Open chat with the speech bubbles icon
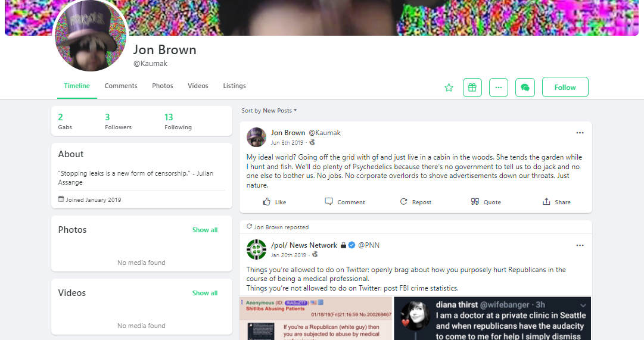This screenshot has height=340, width=644. point(525,88)
